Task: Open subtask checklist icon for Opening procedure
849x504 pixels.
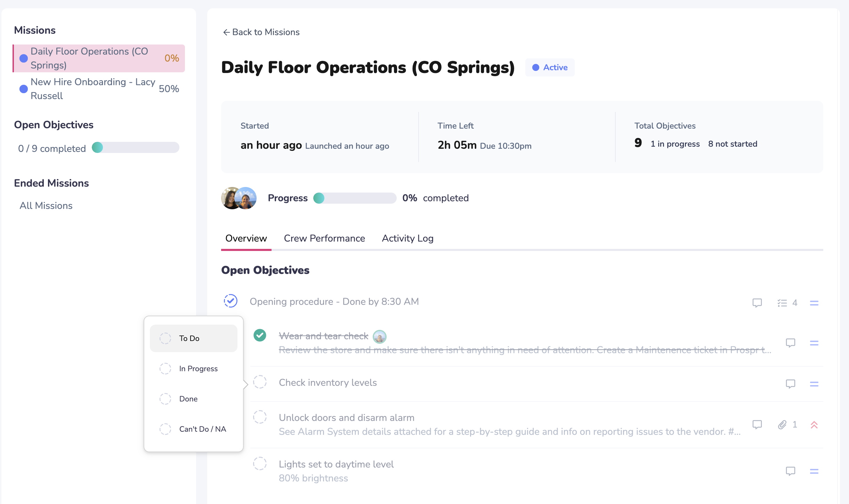Action: pyautogui.click(x=782, y=303)
